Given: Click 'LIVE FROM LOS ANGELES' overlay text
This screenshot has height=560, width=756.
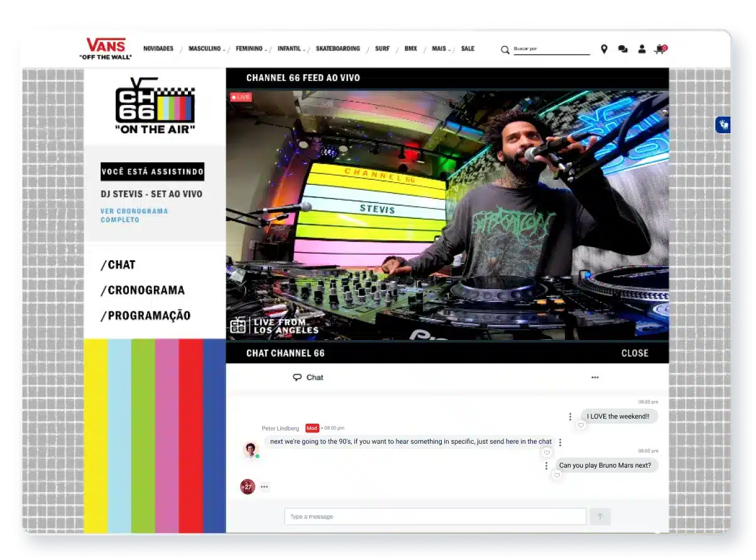Looking at the screenshot, I should pos(286,326).
